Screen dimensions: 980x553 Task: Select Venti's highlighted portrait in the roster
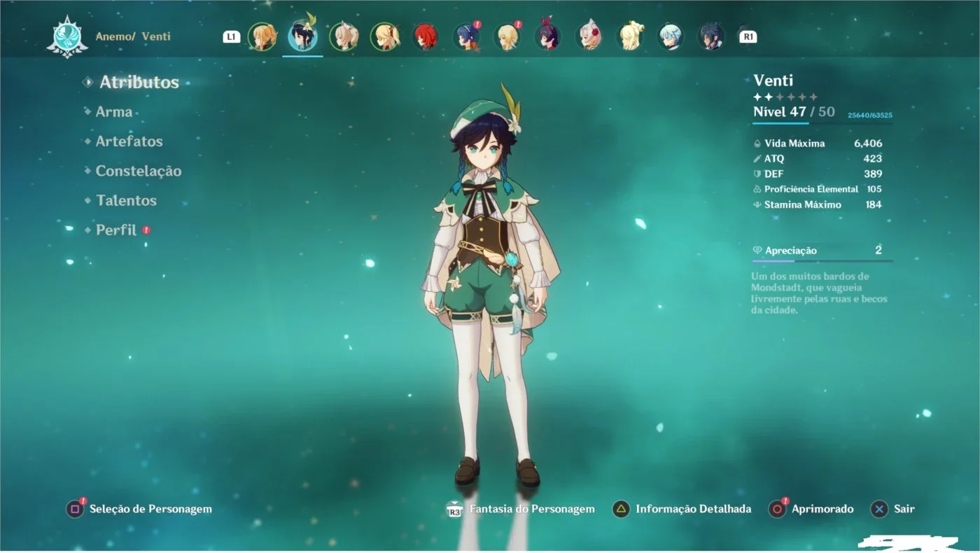tap(302, 35)
